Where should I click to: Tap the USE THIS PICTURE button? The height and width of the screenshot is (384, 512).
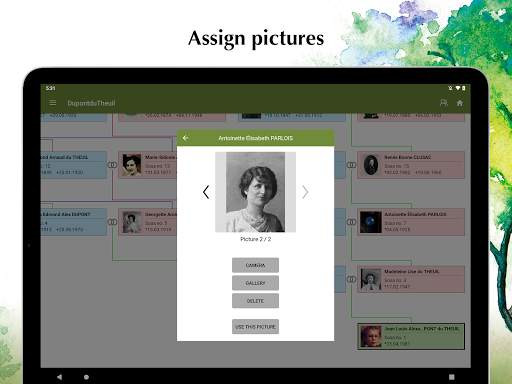pos(255,327)
